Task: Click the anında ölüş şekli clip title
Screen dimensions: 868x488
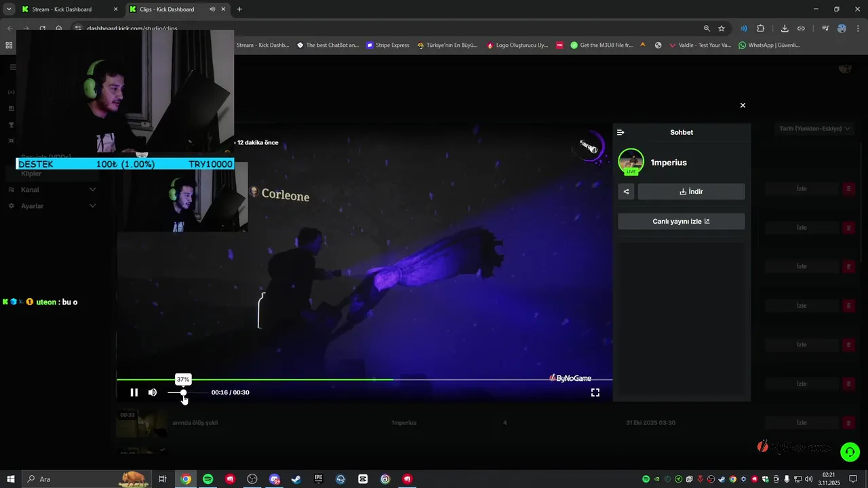Action: (195, 423)
